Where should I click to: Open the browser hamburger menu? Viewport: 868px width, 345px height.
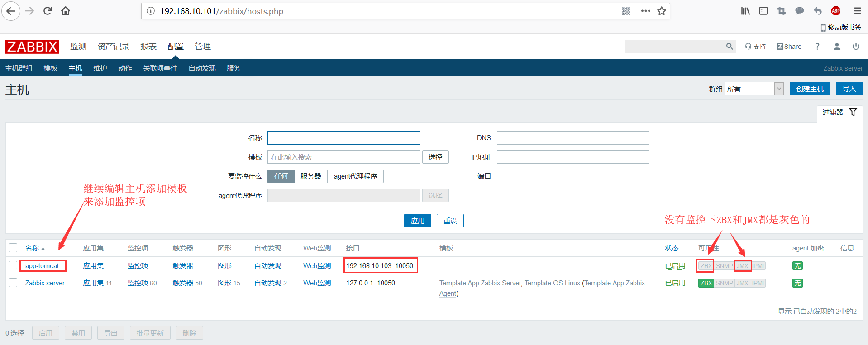pyautogui.click(x=858, y=11)
